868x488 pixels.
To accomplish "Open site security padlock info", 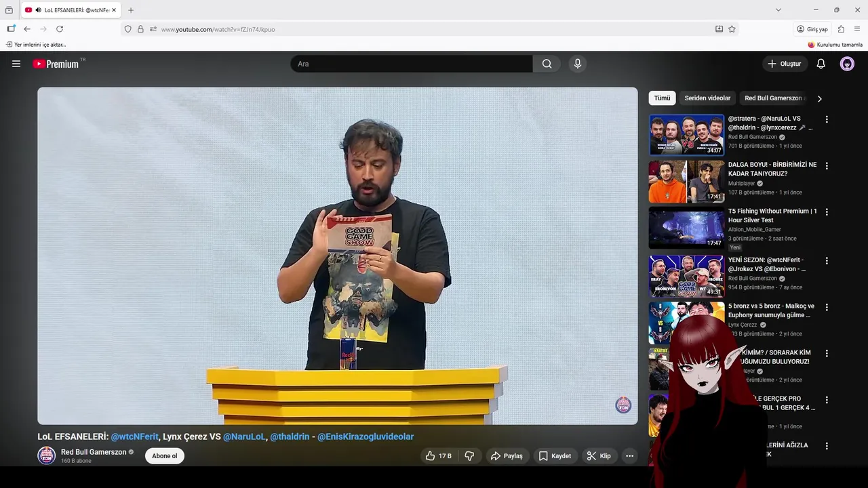I will 140,29.
